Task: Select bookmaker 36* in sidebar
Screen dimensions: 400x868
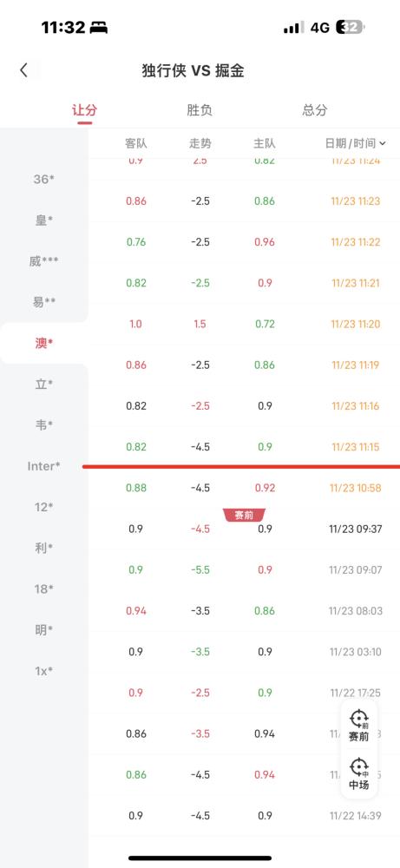Action: pyautogui.click(x=43, y=179)
